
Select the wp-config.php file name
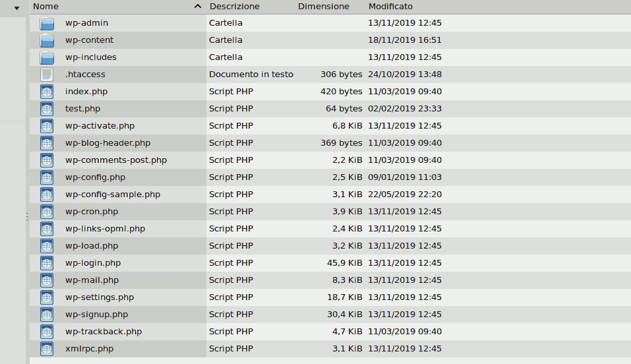pyautogui.click(x=96, y=177)
